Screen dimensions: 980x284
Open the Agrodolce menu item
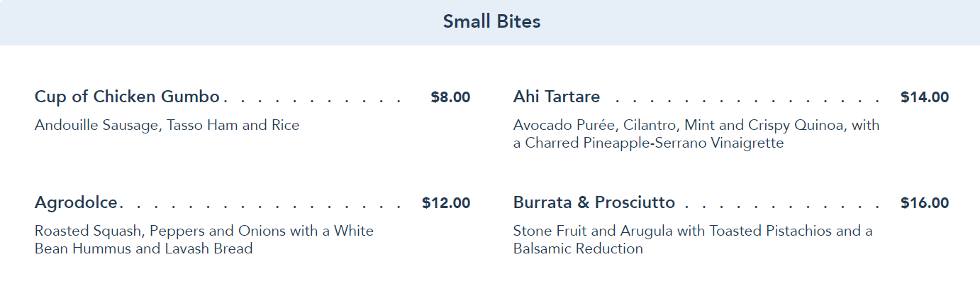[x=76, y=203]
